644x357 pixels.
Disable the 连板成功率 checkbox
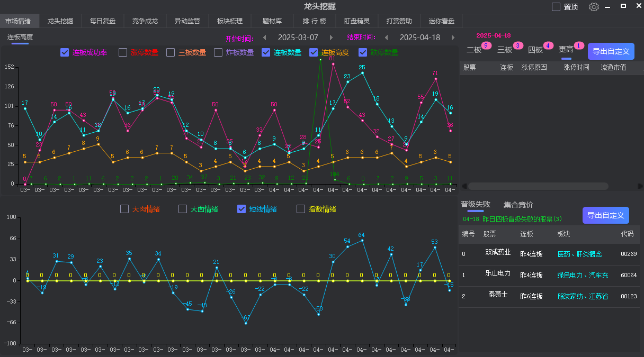(x=65, y=52)
